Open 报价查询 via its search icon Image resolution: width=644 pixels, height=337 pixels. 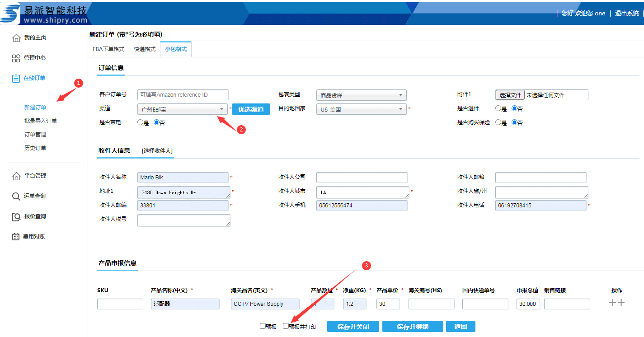16,217
